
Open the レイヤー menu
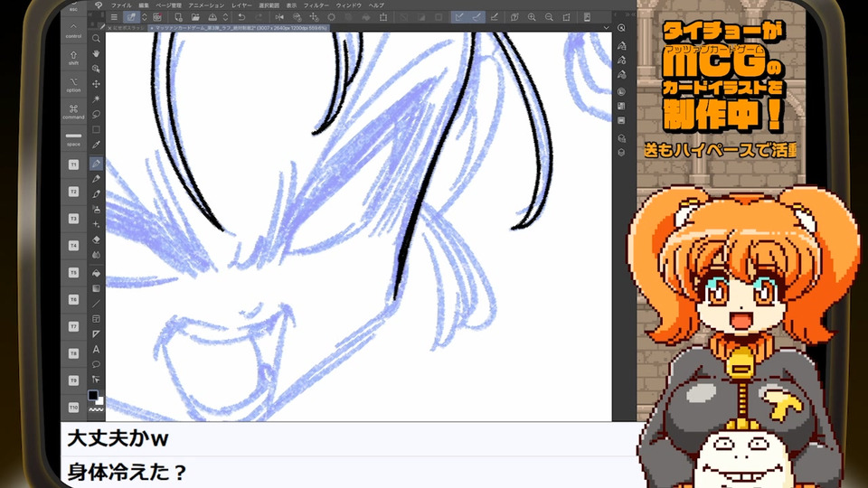pos(241,5)
